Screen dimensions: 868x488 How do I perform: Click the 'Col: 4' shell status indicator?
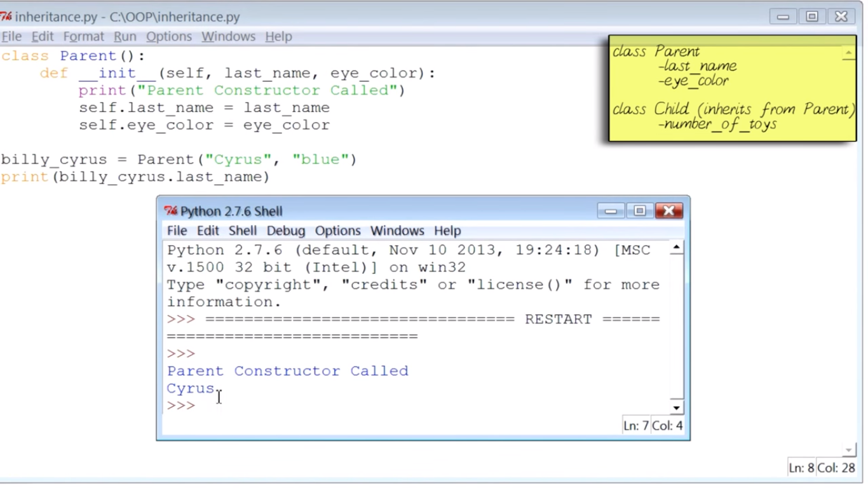coord(667,426)
